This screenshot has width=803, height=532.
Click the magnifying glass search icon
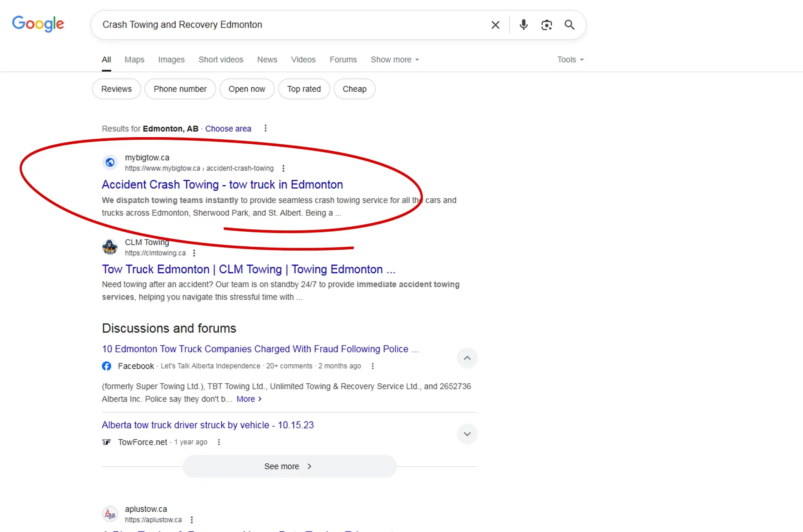tap(569, 25)
